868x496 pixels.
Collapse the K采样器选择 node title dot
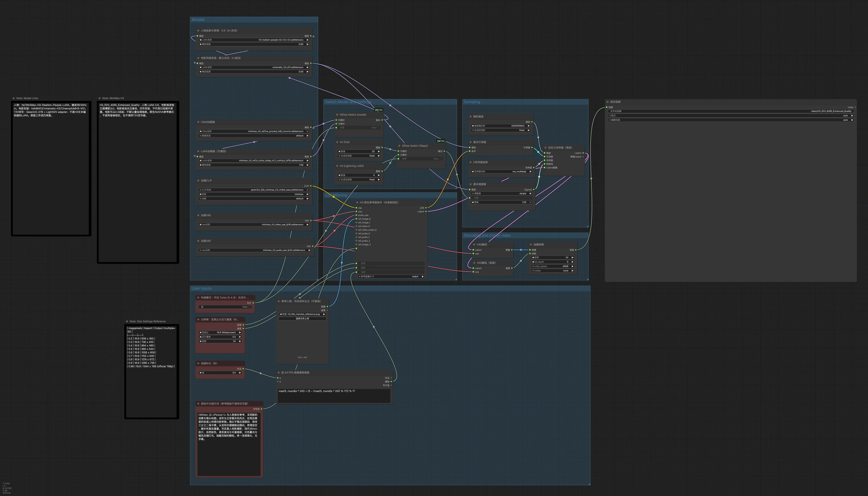click(470, 162)
